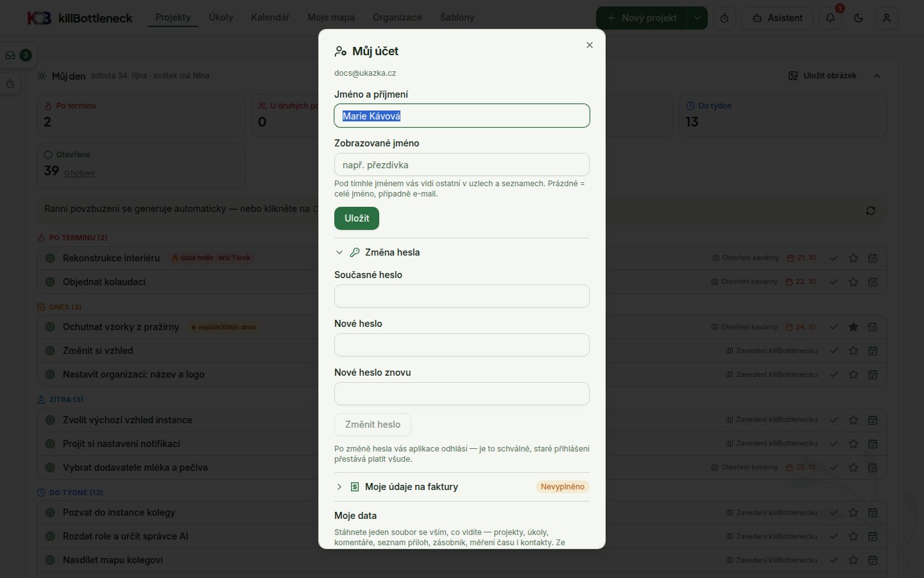Click the Nové heslo znovu field
The image size is (924, 578).
click(462, 394)
